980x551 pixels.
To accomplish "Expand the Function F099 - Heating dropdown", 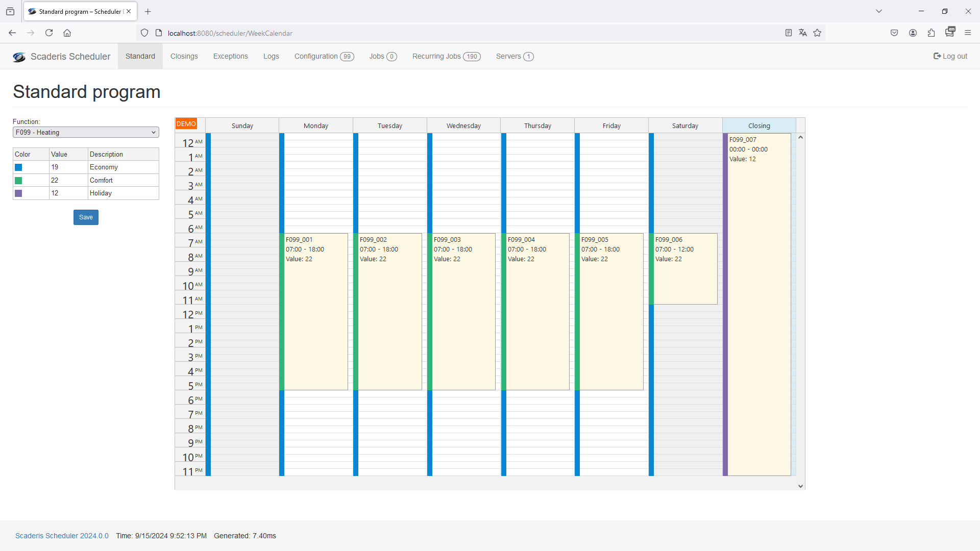I will tap(86, 133).
